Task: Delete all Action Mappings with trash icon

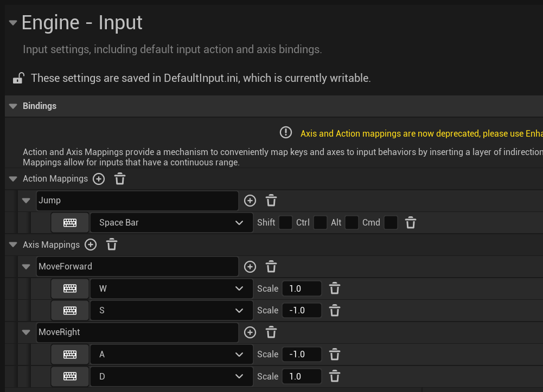Action: 120,179
